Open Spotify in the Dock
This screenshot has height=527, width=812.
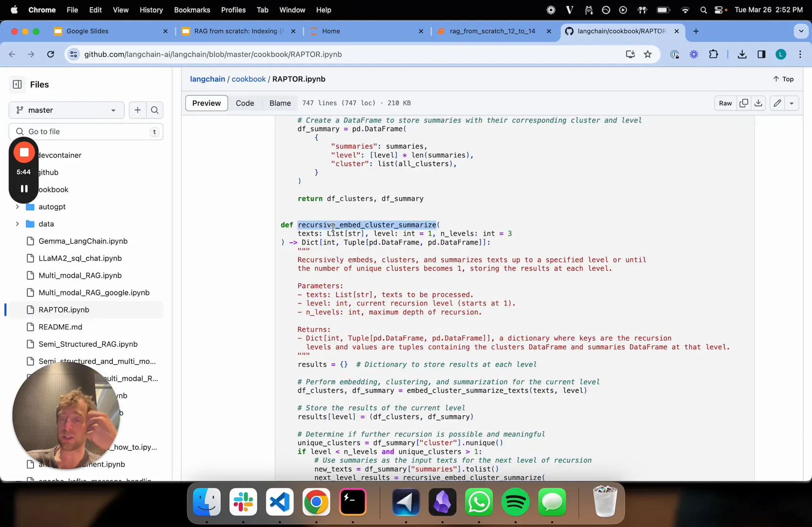[x=515, y=502]
